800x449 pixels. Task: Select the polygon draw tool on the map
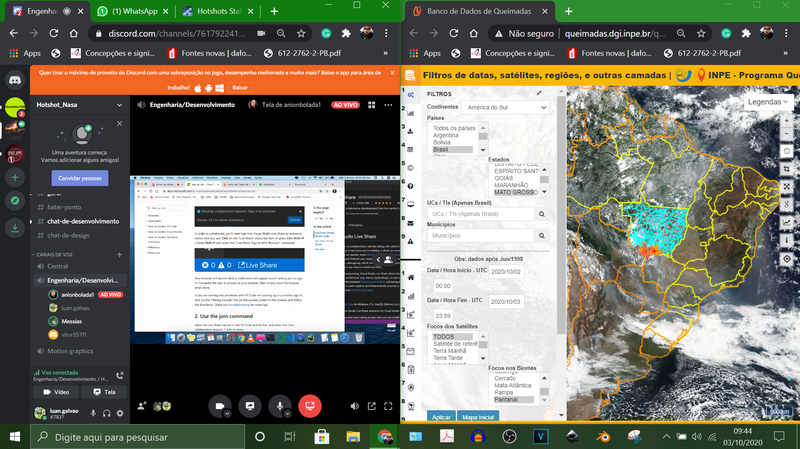[x=786, y=151]
